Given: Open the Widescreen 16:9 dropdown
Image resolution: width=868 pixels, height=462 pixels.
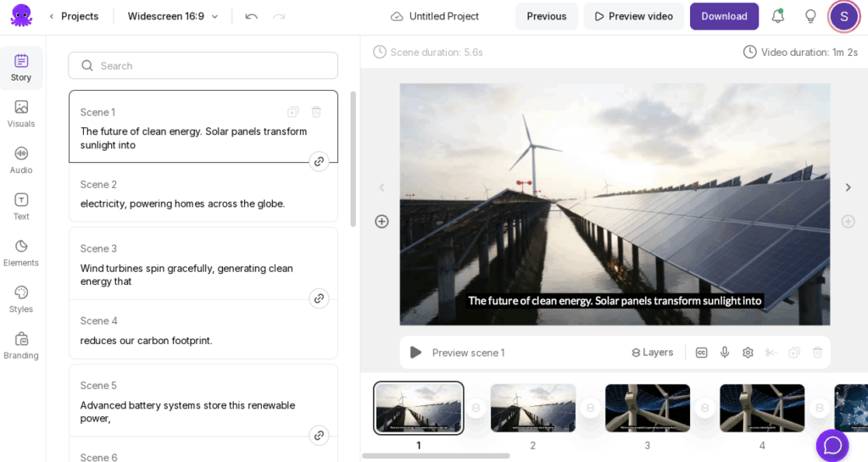Looking at the screenshot, I should (173, 16).
